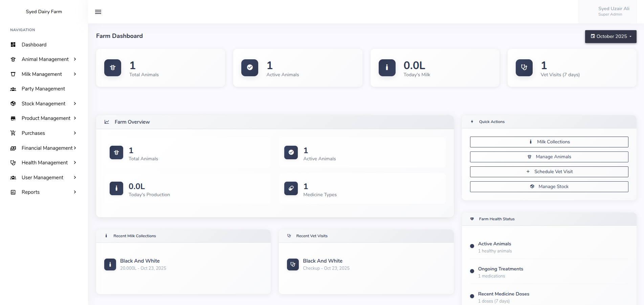Select Health Management in the sidebar
644x305 pixels.
[45, 163]
